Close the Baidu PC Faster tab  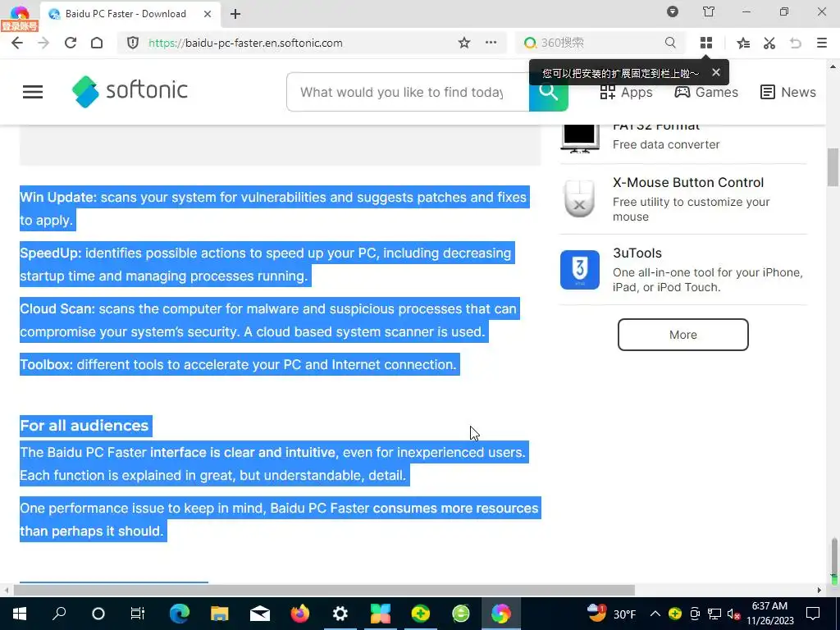208,14
